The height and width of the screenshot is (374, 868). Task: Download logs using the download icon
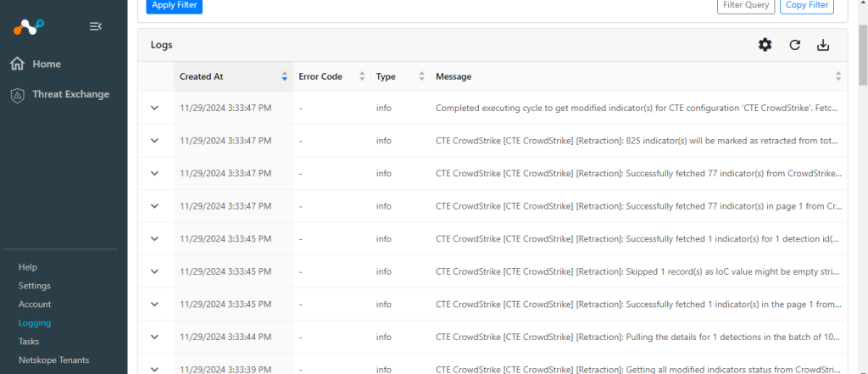(823, 46)
